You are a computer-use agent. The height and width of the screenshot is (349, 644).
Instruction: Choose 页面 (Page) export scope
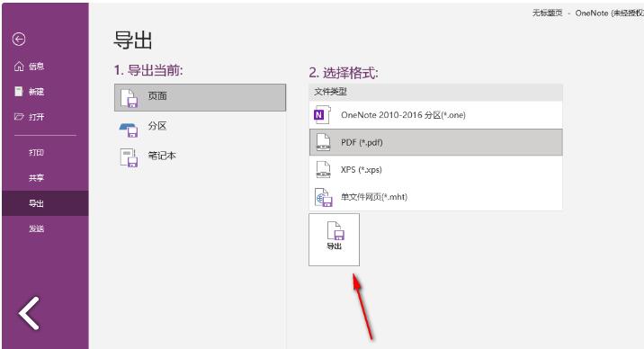pyautogui.click(x=200, y=97)
